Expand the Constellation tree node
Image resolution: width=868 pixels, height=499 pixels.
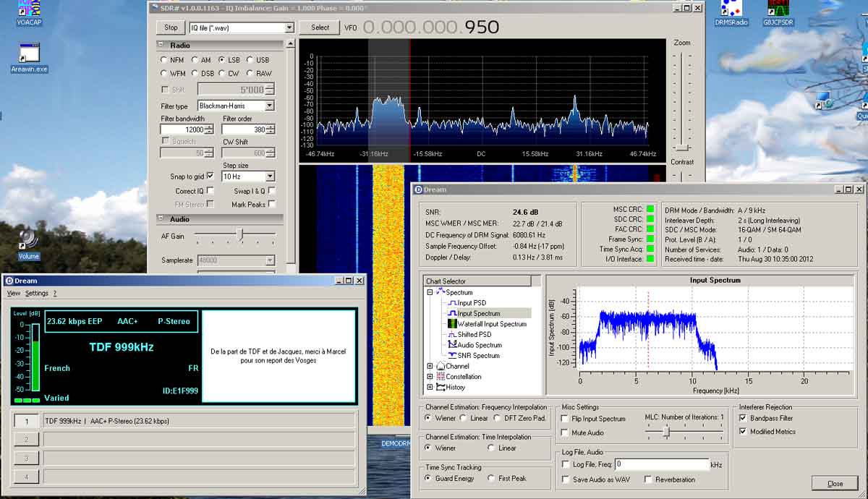[x=430, y=377]
